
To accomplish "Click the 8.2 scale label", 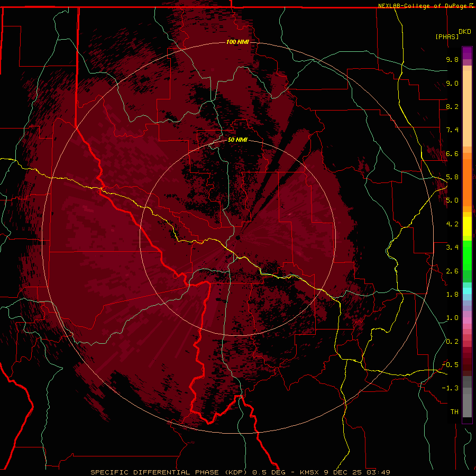I will pos(452,106).
